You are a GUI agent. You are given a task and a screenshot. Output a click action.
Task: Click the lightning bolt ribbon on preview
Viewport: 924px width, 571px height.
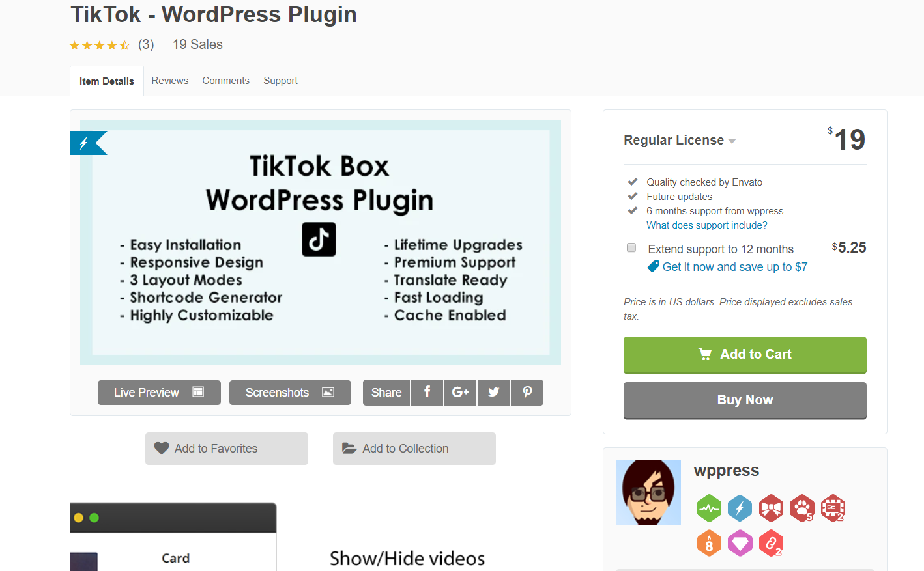(88, 143)
